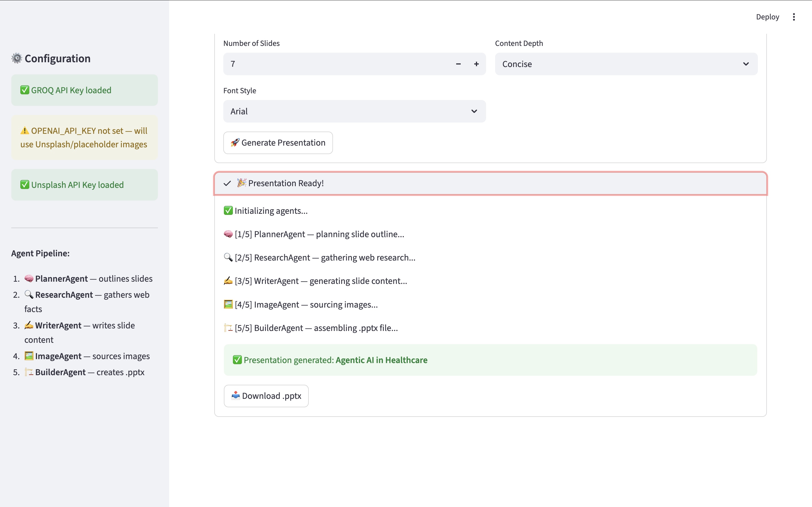Click the plus stepper for Number of Slides

pos(476,64)
